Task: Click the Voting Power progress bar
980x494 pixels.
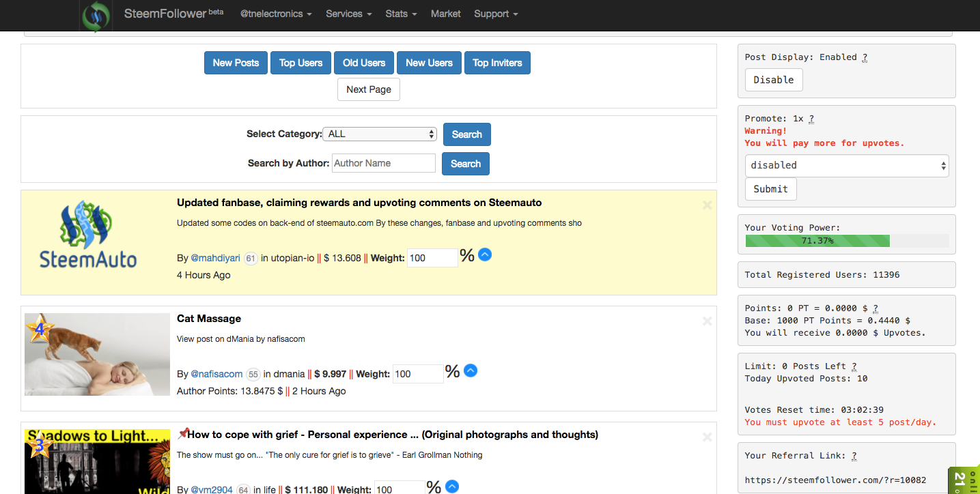Action: (x=847, y=241)
